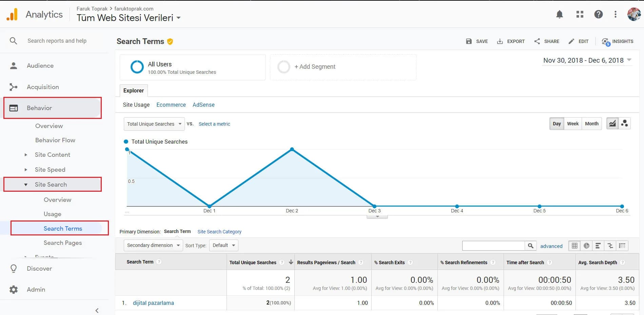Open the notifications bell

coord(560,14)
